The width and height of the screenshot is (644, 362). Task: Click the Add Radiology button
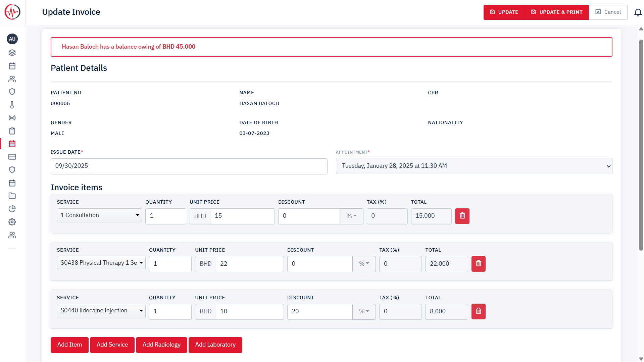point(161,345)
